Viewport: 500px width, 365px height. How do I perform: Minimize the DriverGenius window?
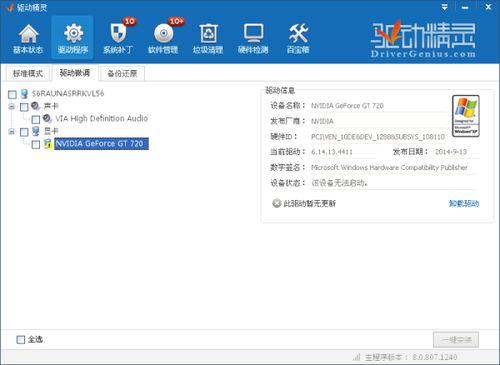coord(465,7)
